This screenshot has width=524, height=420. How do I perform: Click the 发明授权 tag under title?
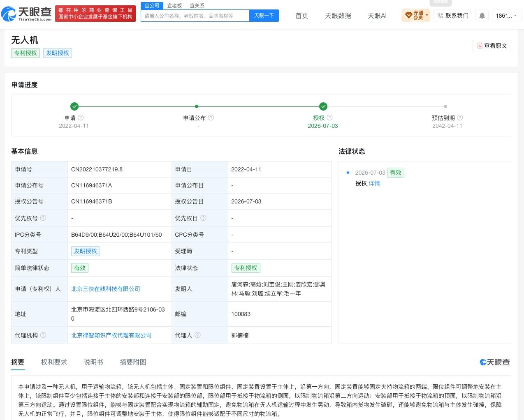58,53
